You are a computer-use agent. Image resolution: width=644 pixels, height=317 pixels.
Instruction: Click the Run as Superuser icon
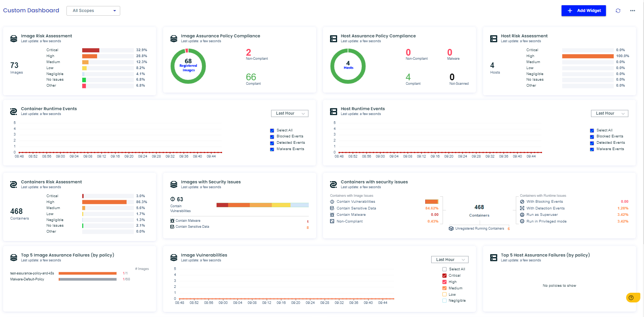click(522, 215)
